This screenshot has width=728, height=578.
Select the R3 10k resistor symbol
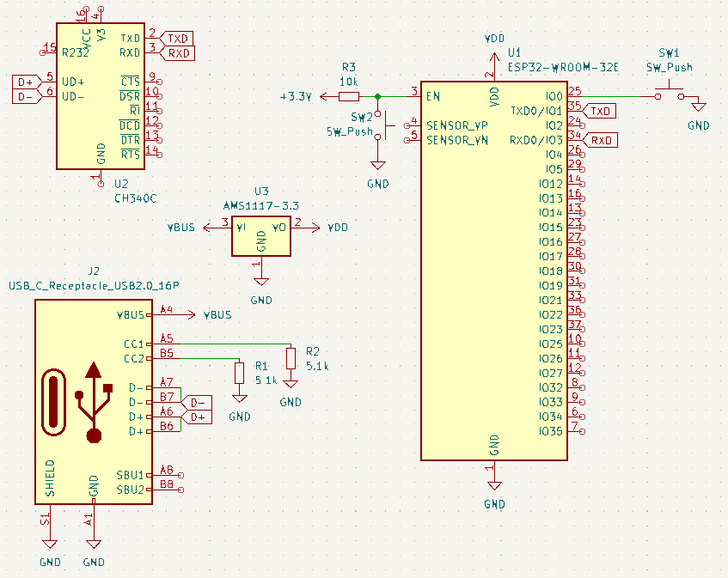click(349, 96)
